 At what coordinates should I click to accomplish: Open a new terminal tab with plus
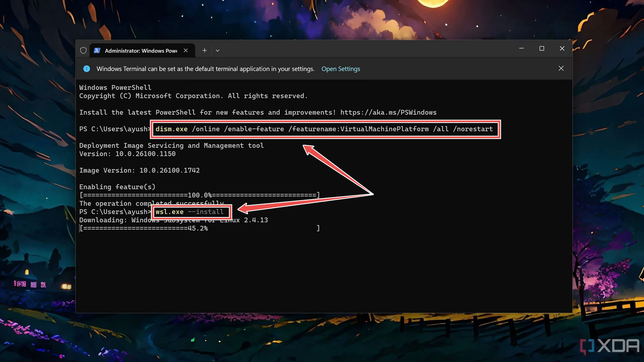(x=204, y=50)
